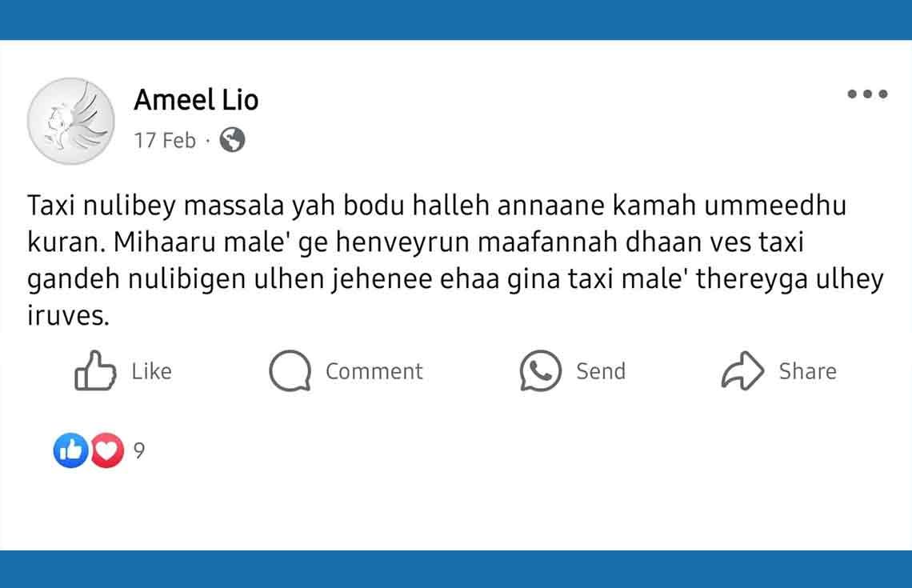Open the Ameel Lio profile name link
The height and width of the screenshot is (588, 912).
[196, 100]
